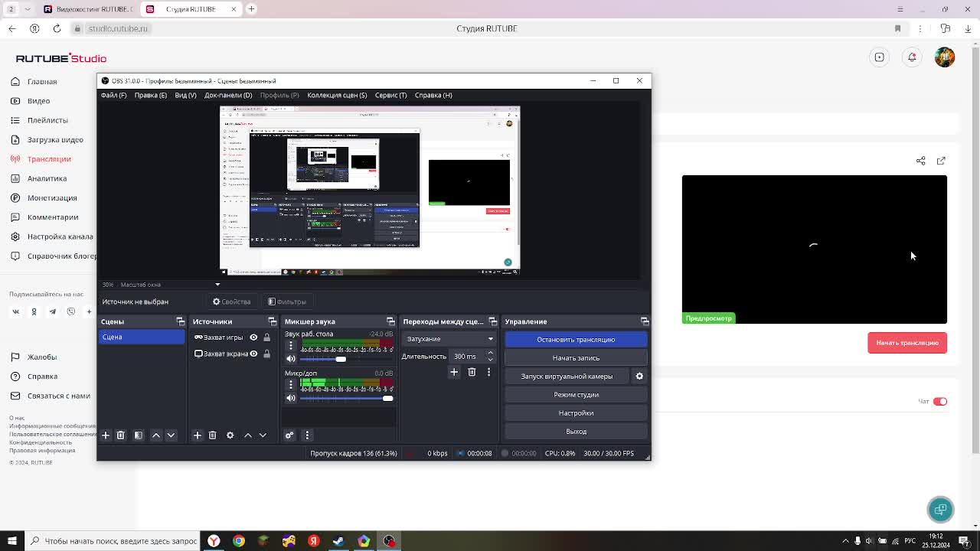Adjust Микр/доп volume slider
Screen dimensions: 980x551
tap(345, 398)
